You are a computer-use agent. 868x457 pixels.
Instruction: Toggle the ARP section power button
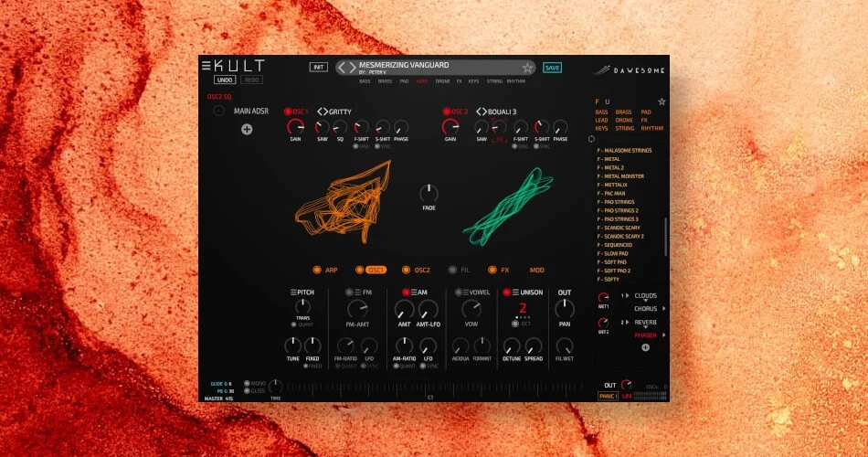(317, 270)
